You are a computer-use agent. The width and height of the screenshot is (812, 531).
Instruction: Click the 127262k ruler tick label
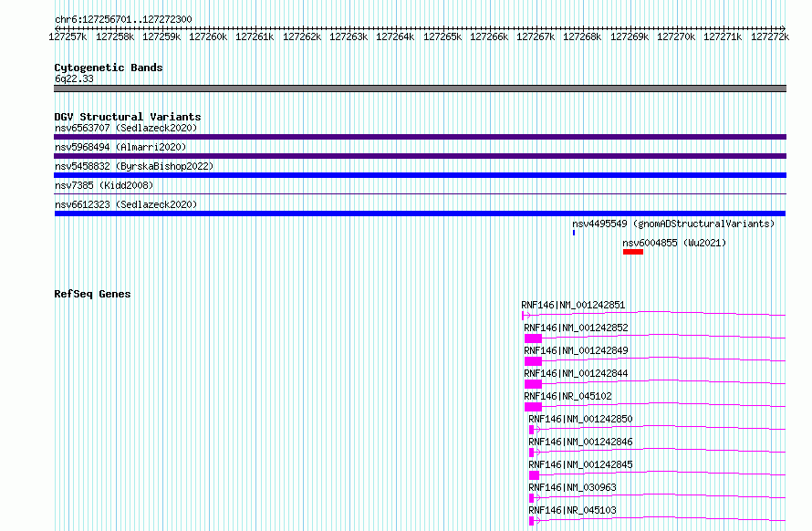[x=302, y=36]
